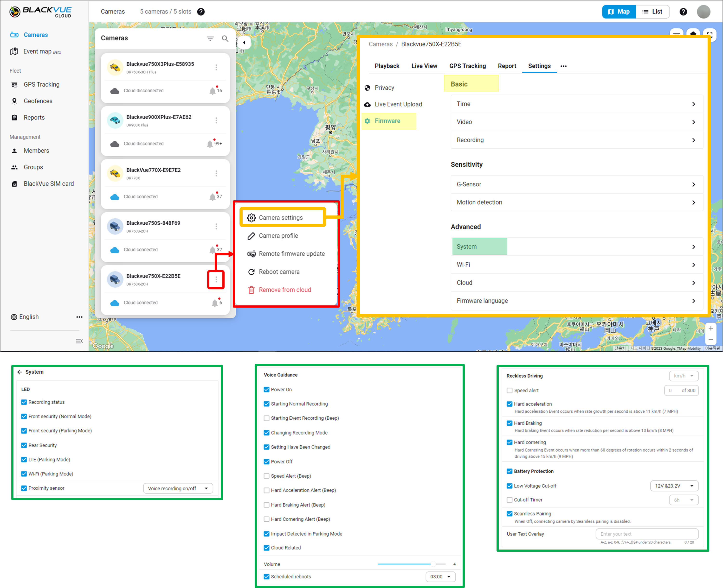Expand the Firmware language row
This screenshot has width=723, height=588.
pos(577,301)
